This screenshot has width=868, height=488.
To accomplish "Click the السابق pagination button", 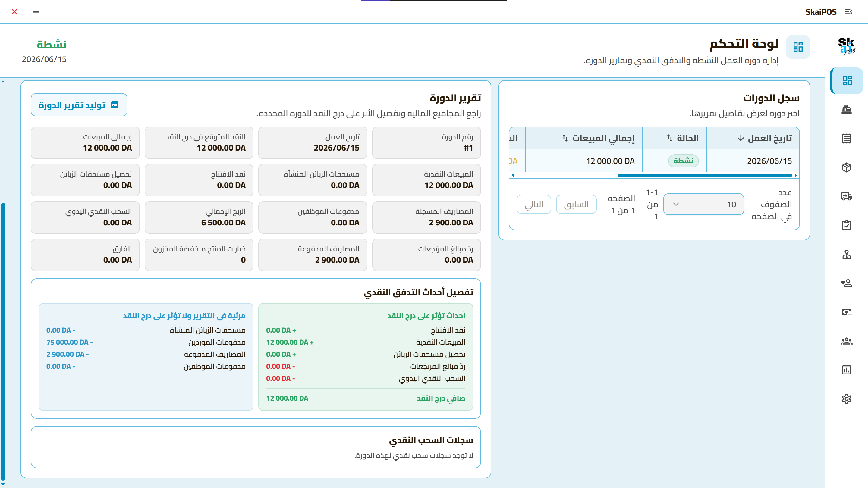I will click(x=576, y=204).
